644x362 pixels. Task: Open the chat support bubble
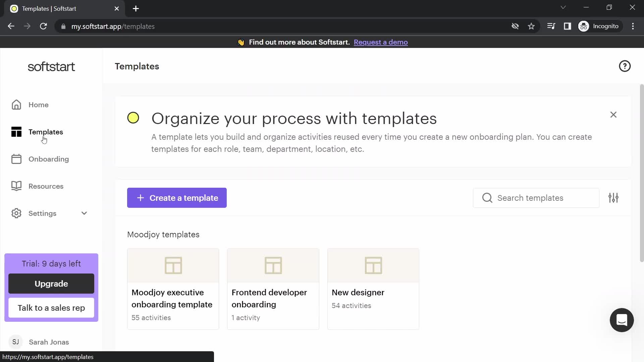click(622, 320)
